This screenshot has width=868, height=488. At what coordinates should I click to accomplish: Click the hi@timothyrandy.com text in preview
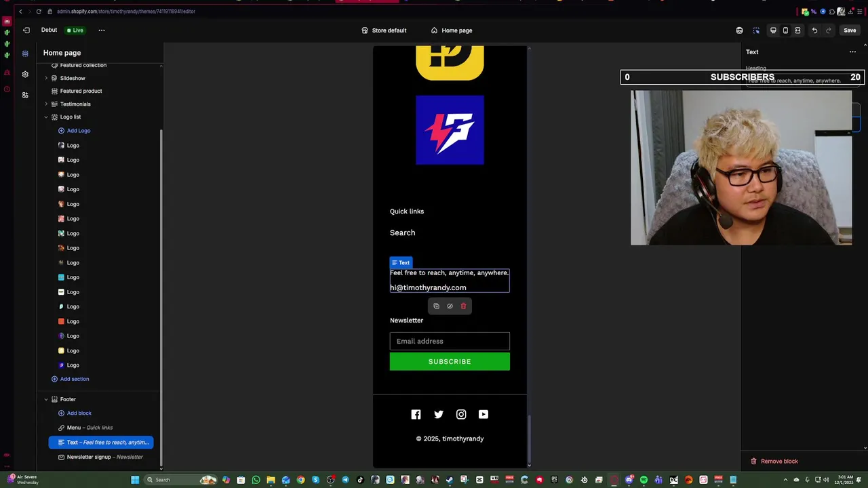click(428, 287)
